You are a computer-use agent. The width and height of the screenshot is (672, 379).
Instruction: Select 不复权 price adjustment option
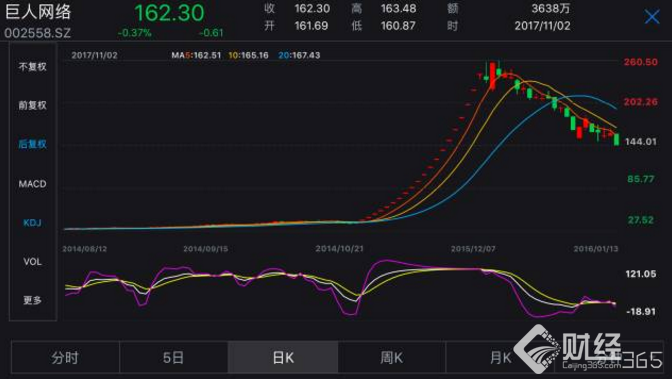point(32,66)
